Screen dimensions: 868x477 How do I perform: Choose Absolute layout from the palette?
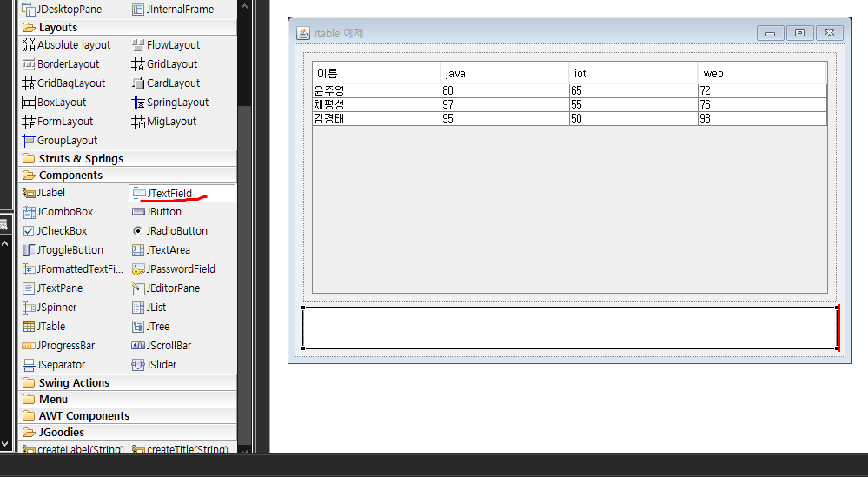coord(66,45)
